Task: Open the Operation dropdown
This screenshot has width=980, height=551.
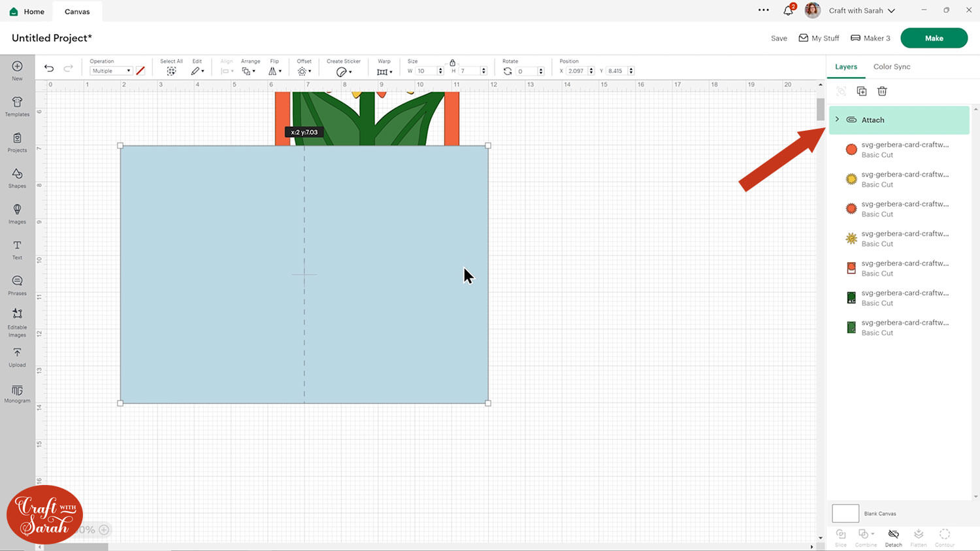Action: 110,71
